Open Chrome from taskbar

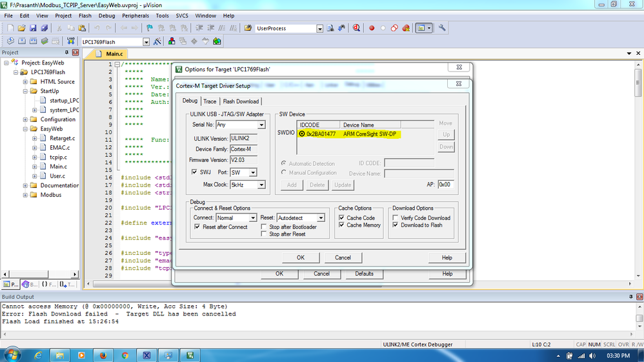pyautogui.click(x=125, y=356)
